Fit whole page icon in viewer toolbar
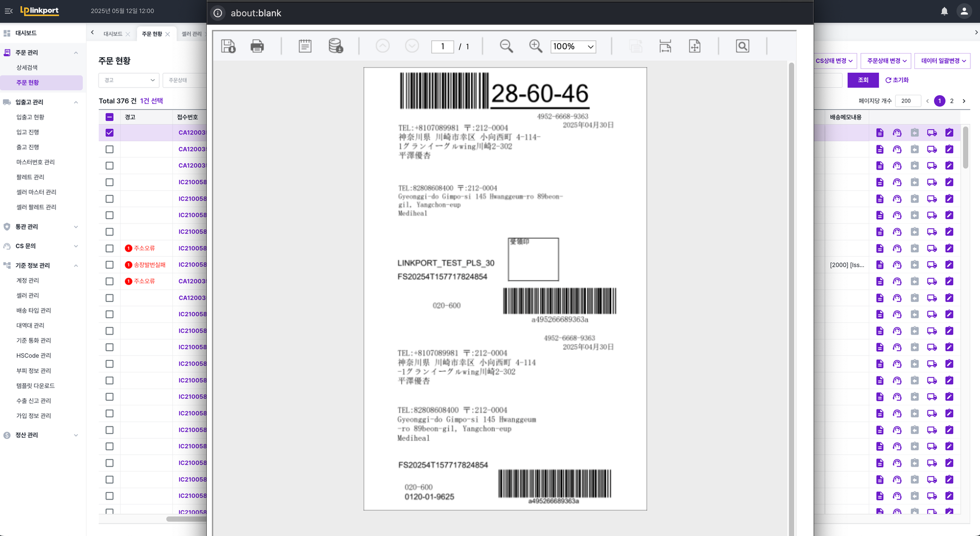 point(694,46)
